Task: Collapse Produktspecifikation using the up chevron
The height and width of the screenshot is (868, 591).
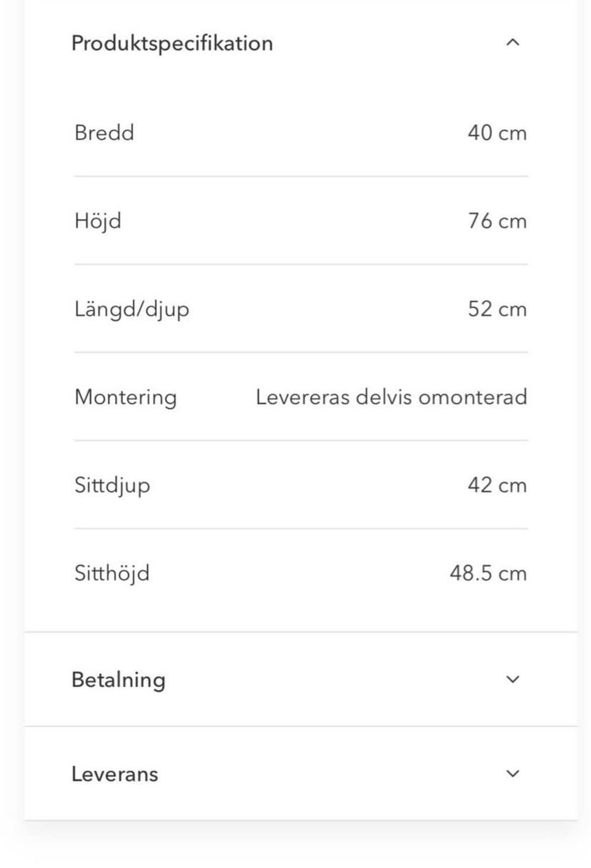Action: [x=512, y=43]
